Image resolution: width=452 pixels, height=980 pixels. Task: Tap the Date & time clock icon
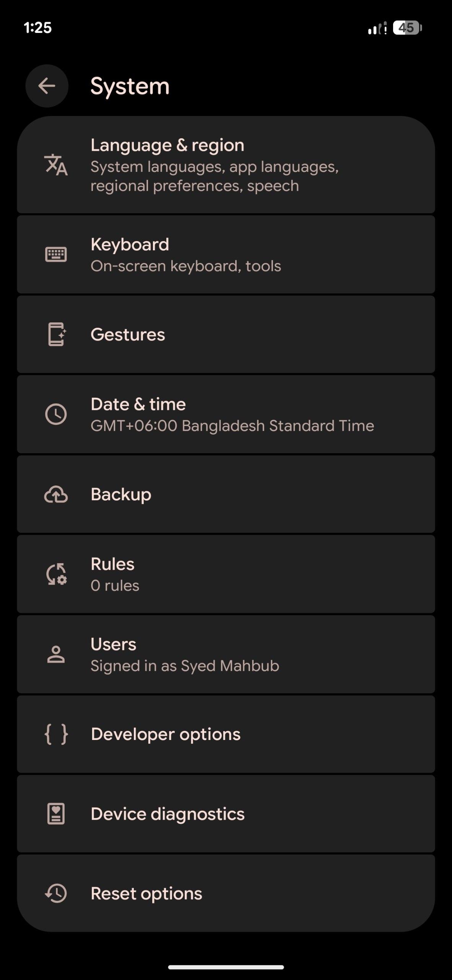(x=56, y=414)
